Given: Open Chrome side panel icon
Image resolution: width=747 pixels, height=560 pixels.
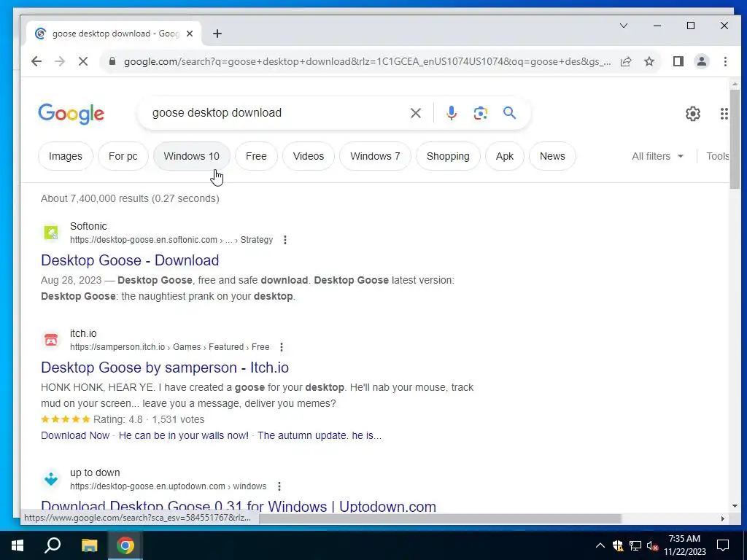Looking at the screenshot, I should pyautogui.click(x=678, y=61).
